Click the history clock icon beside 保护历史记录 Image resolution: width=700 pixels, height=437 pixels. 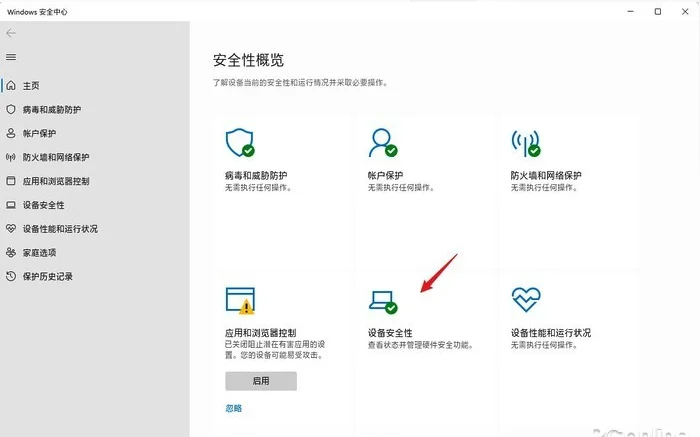point(11,276)
